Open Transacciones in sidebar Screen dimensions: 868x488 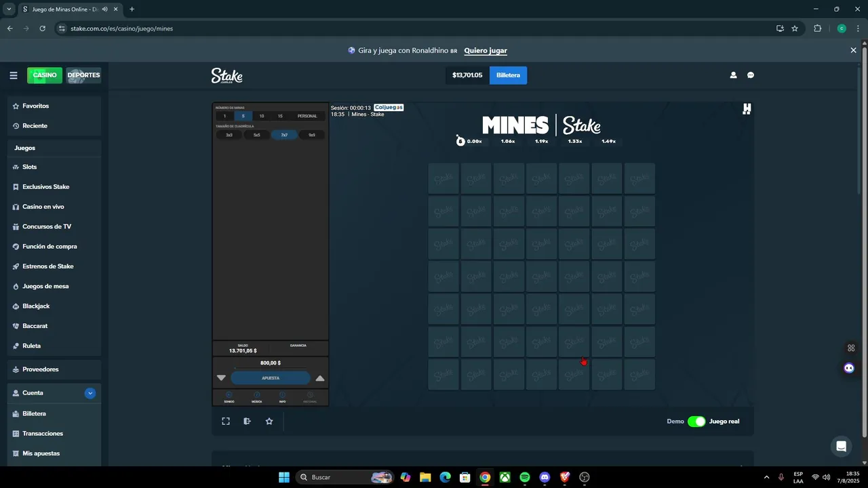click(54, 434)
